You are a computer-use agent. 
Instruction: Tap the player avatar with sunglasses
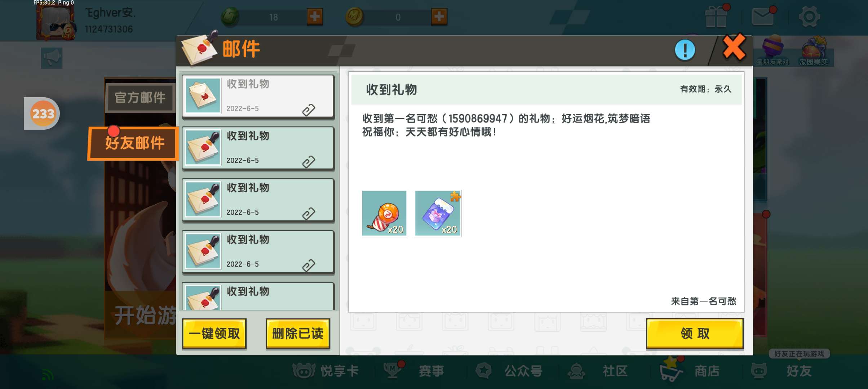coord(56,22)
